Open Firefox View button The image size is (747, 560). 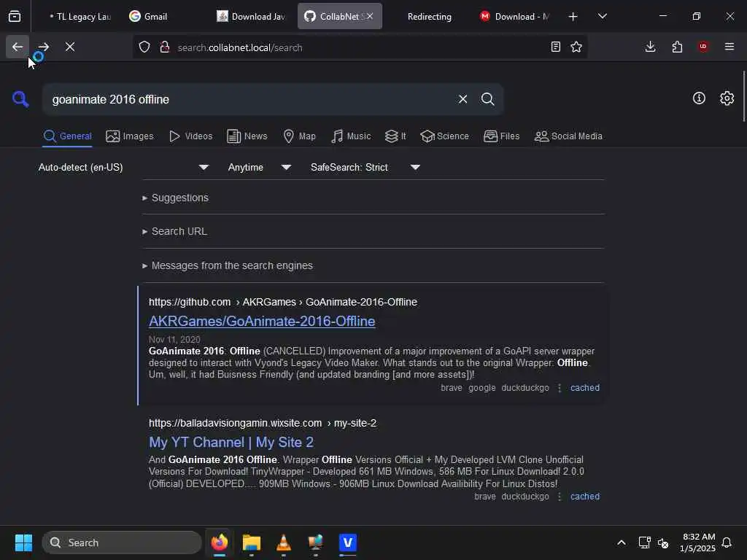(x=15, y=17)
